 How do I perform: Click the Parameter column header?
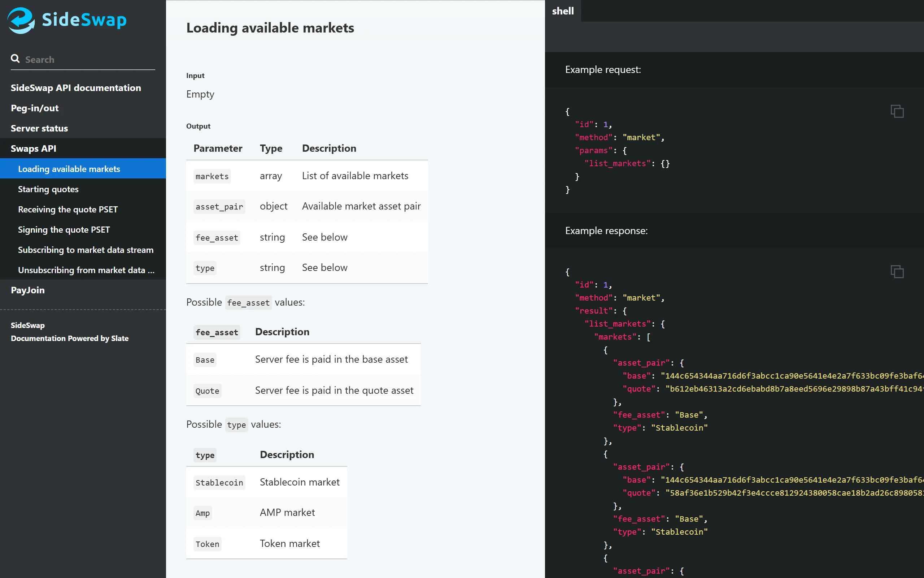218,148
